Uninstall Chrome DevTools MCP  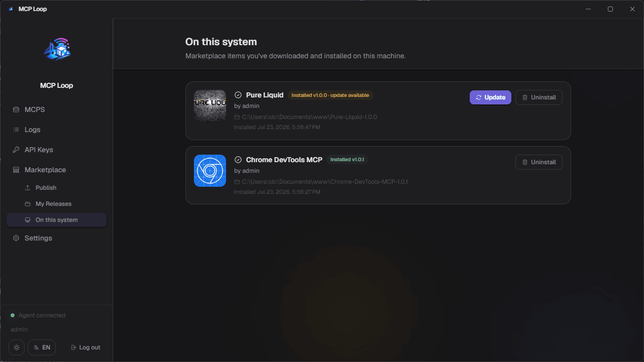tap(539, 162)
